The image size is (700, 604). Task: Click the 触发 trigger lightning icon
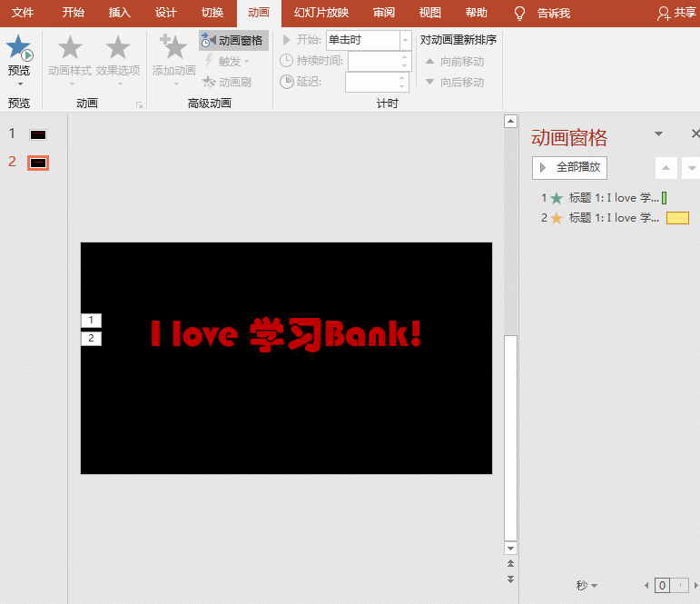pyautogui.click(x=209, y=61)
